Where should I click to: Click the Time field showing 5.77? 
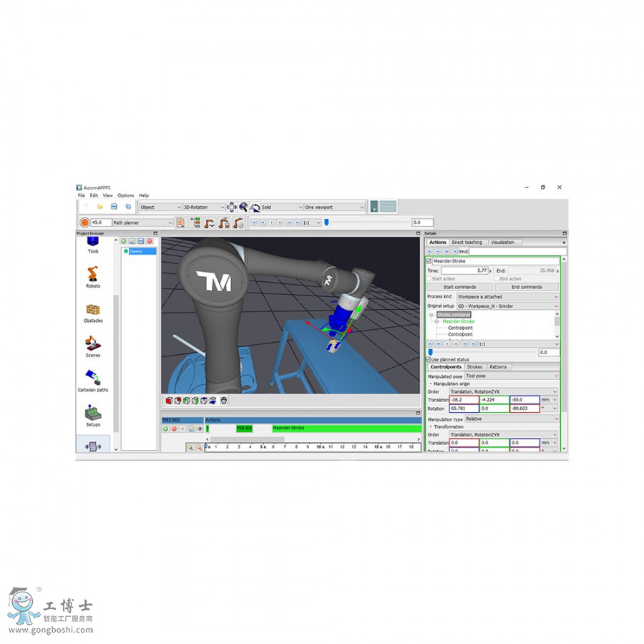(x=465, y=270)
